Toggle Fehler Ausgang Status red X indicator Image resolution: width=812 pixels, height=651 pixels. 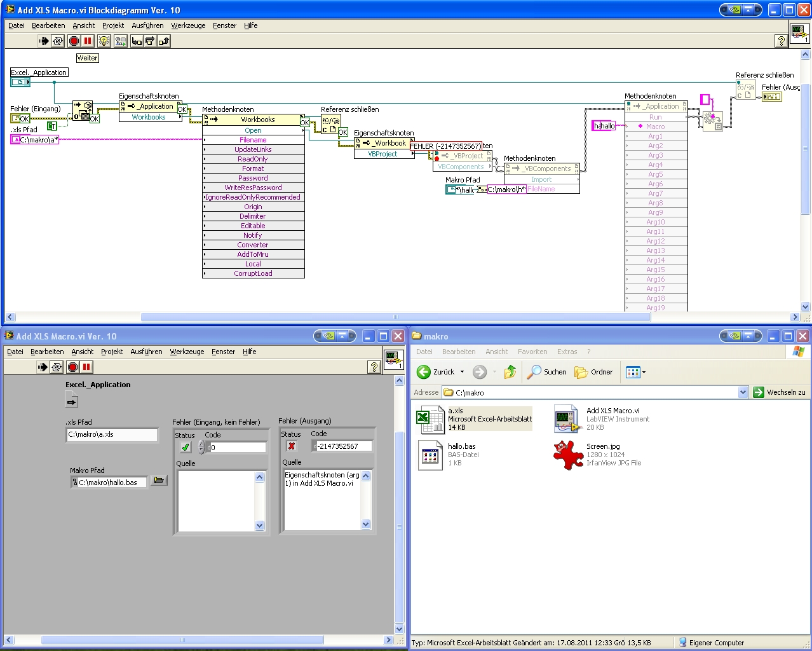tap(292, 446)
